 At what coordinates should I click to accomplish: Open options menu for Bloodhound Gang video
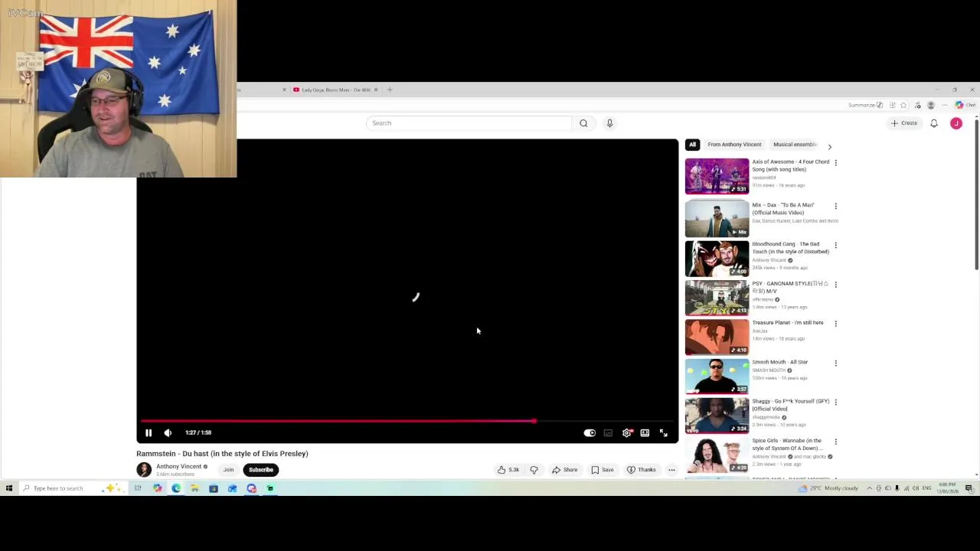[835, 245]
